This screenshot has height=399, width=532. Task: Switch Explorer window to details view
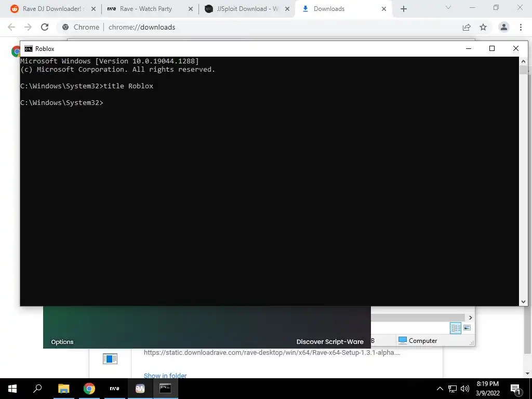[x=456, y=328]
